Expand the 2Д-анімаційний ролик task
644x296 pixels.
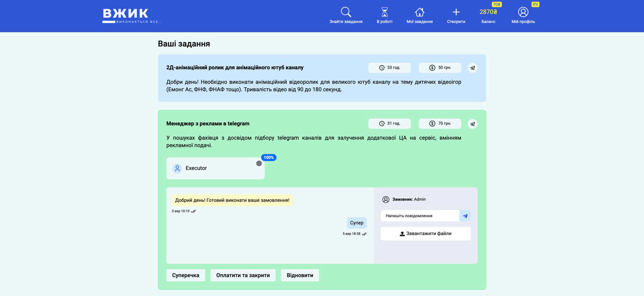(x=235, y=68)
